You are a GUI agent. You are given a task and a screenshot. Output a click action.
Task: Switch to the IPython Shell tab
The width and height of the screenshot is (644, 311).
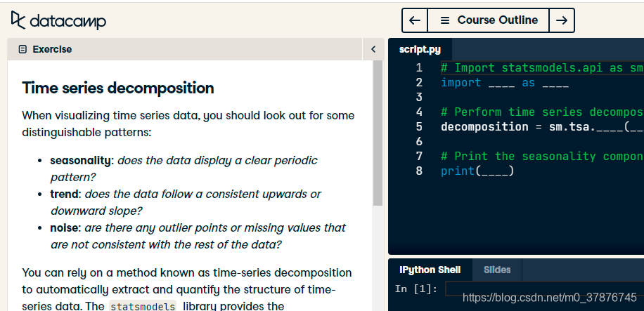[430, 270]
